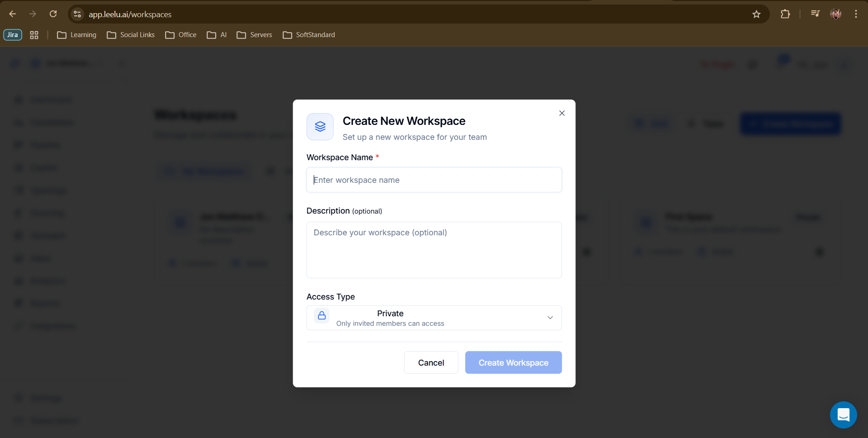Click the Description text area
Viewport: 868px width, 438px height.
tap(434, 250)
